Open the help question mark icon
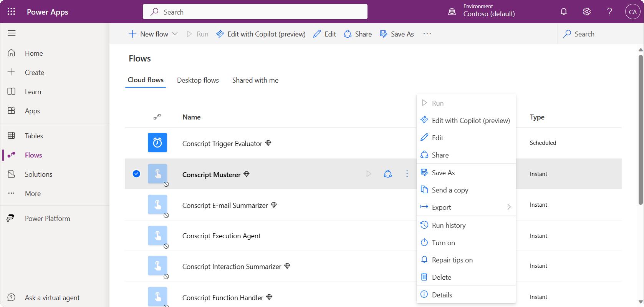 (x=609, y=12)
